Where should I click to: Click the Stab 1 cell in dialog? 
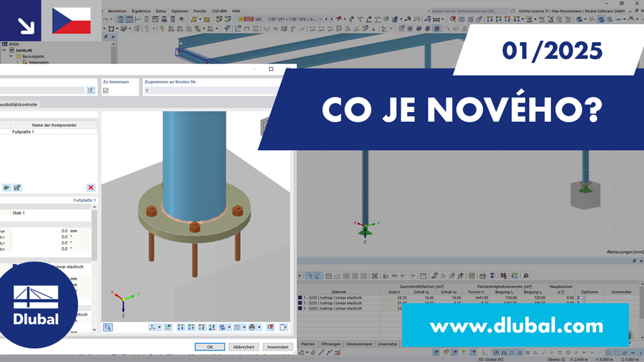[x=52, y=213]
